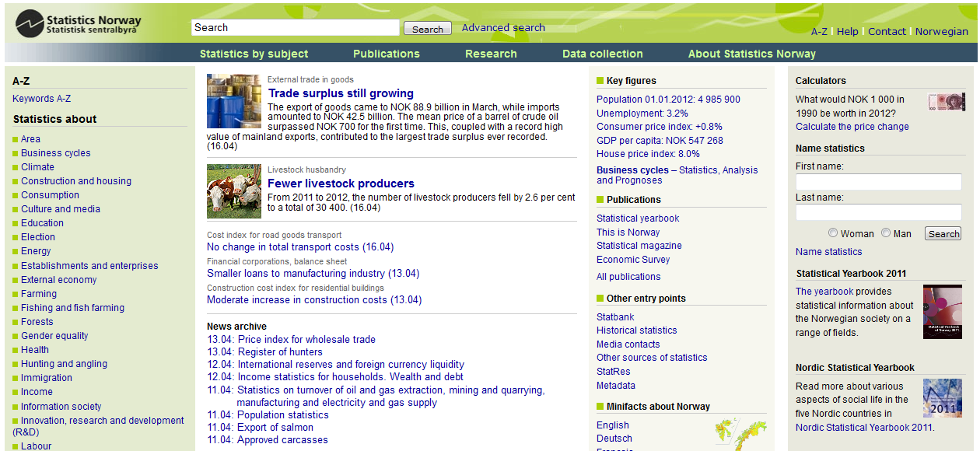Open No change in total transport costs

[300, 247]
